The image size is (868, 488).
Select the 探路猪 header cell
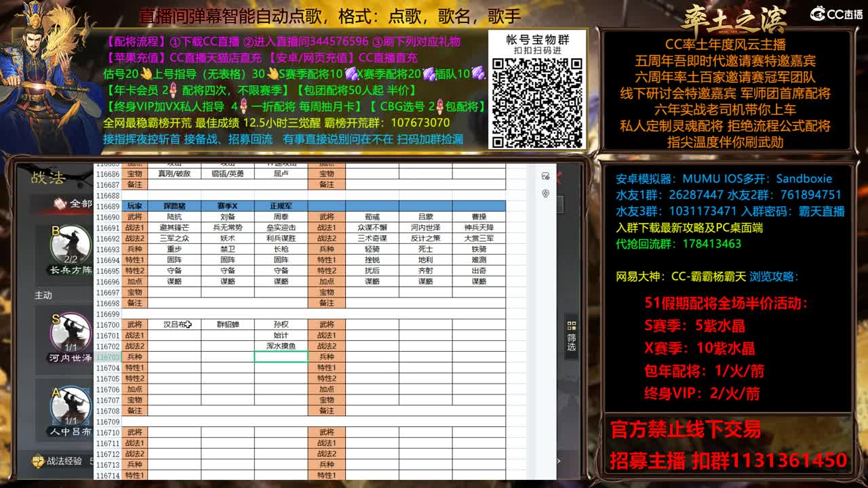(x=174, y=205)
